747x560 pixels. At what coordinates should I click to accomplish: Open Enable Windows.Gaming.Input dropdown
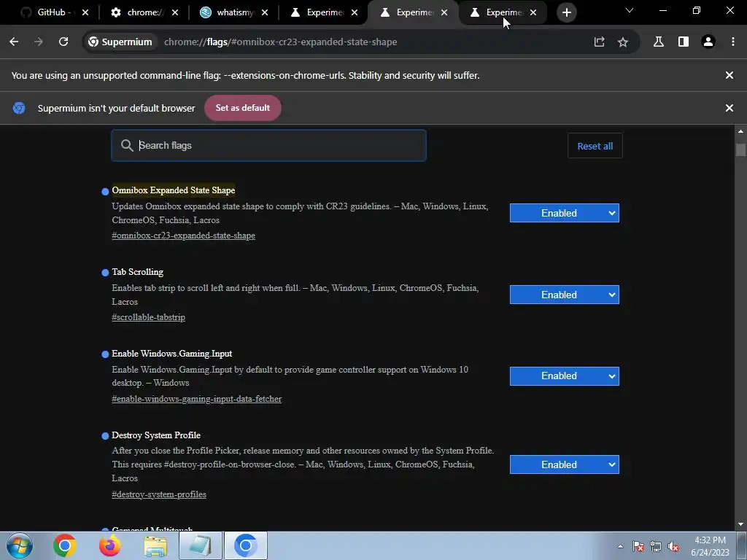tap(565, 376)
